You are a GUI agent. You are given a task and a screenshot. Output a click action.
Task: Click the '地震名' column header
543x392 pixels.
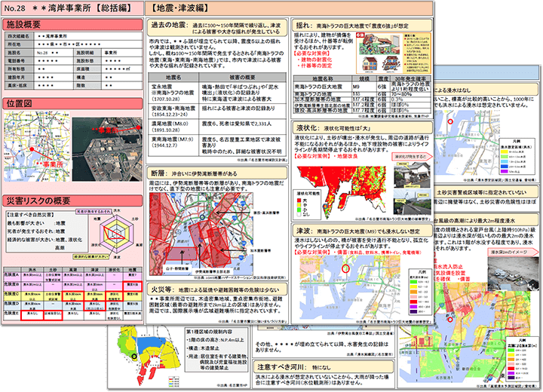(x=173, y=77)
